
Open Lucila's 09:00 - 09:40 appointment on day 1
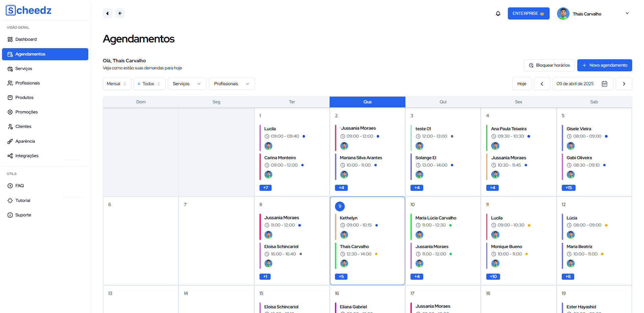click(x=292, y=138)
